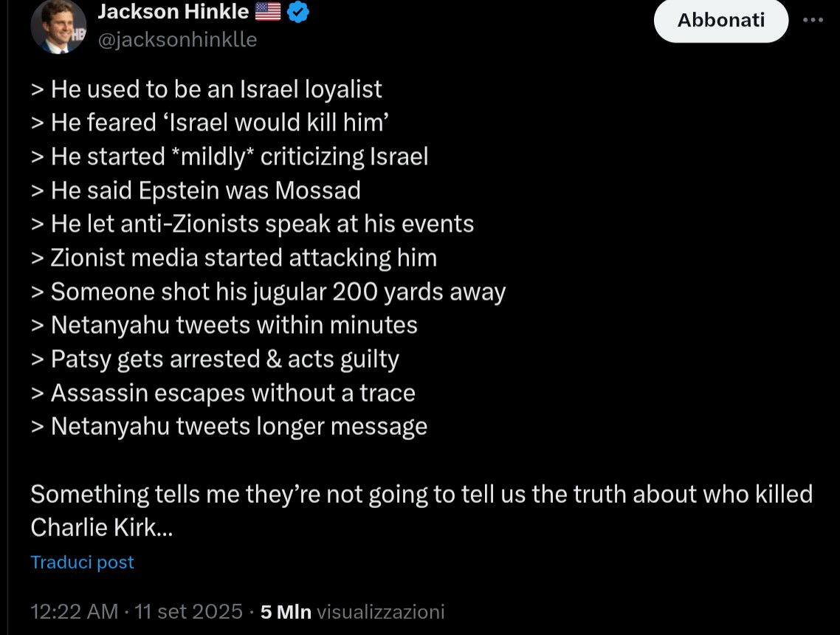Image resolution: width=840 pixels, height=635 pixels.
Task: Click the blue verified checkmark badge
Action: [x=297, y=12]
